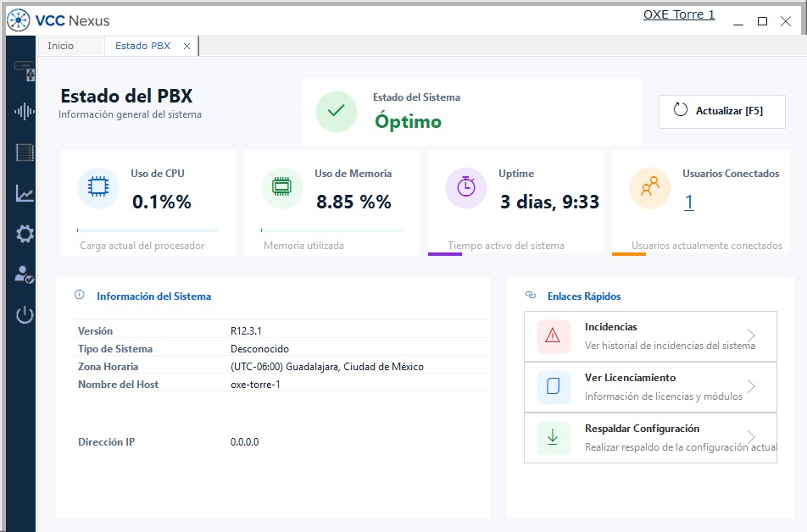Click the Óptimo system status text
This screenshot has width=807, height=532.
pyautogui.click(x=408, y=121)
